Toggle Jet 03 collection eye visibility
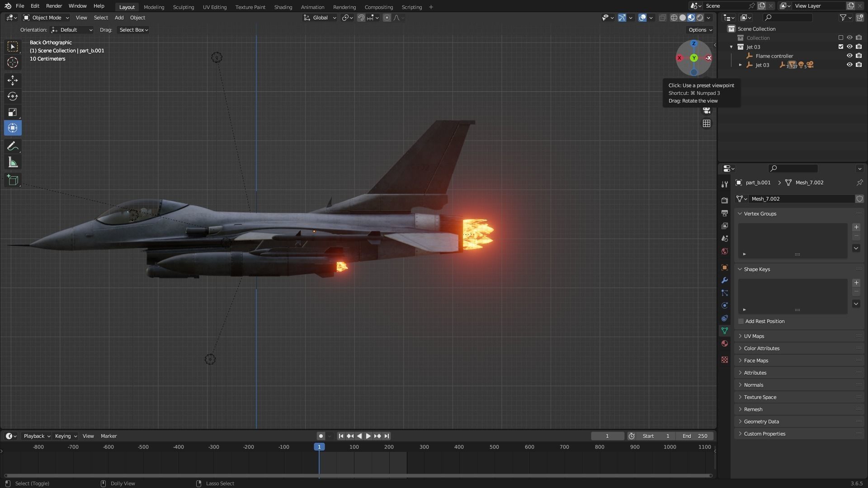Screen dimensions: 868x488 tap(849, 47)
